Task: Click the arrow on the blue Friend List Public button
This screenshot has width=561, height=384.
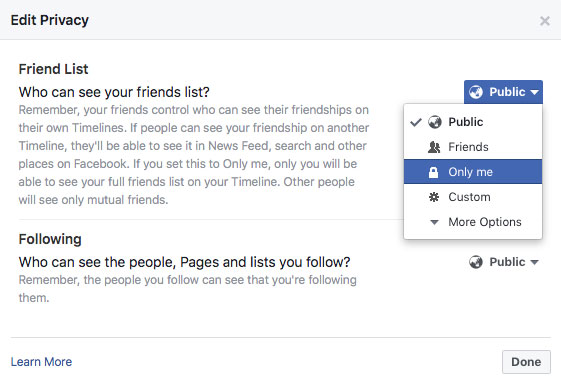Action: 535,92
